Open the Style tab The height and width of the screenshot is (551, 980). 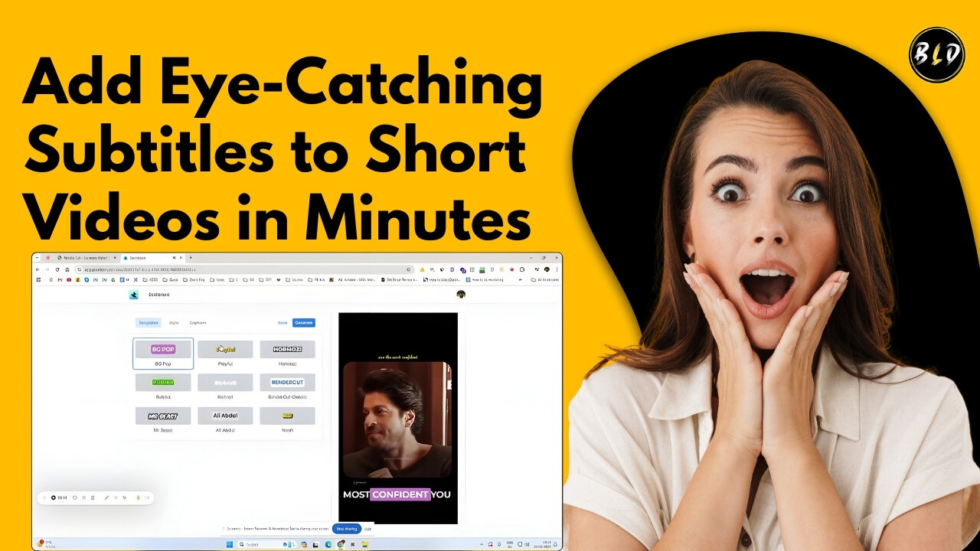tap(174, 323)
